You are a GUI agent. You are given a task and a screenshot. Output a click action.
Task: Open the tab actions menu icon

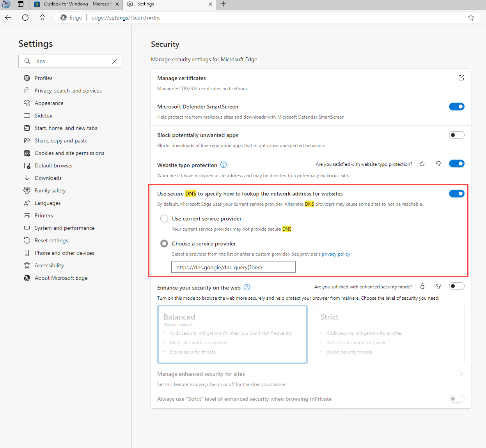tap(21, 4)
